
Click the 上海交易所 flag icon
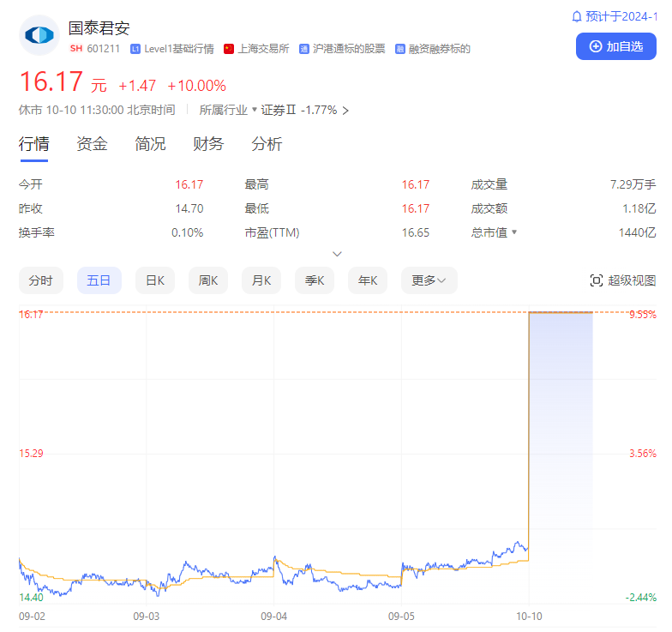pyautogui.click(x=229, y=49)
